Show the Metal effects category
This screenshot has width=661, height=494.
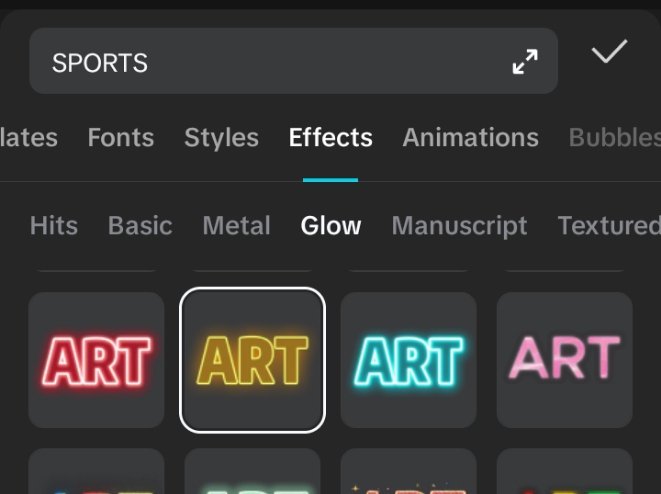pyautogui.click(x=236, y=226)
